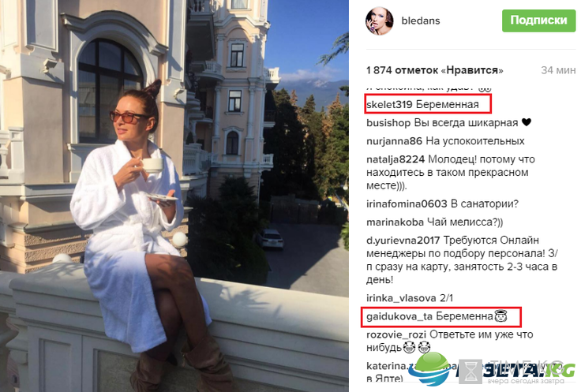Open skelet319 commenter profile
This screenshot has height=392, width=581.
click(389, 104)
